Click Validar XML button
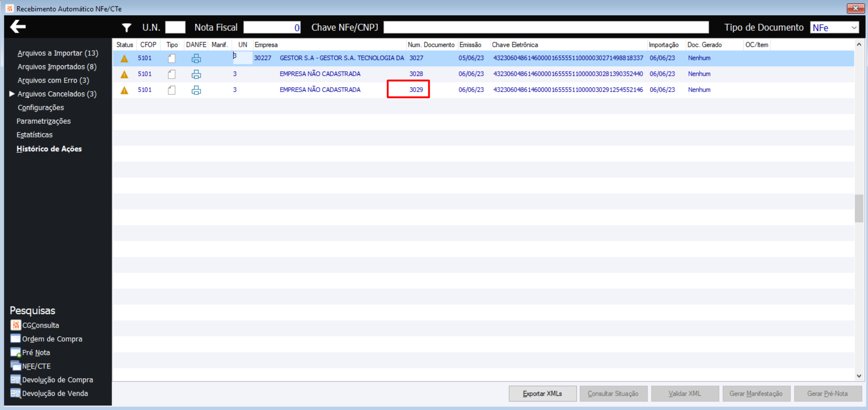This screenshot has width=868, height=410. tap(685, 394)
